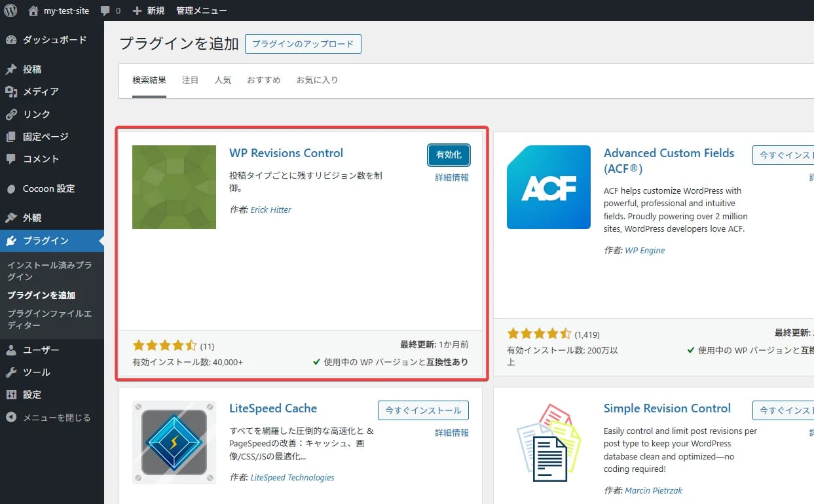The height and width of the screenshot is (504, 814).
Task: Open インストール済みプラグイン submenu item
Action: (x=49, y=271)
